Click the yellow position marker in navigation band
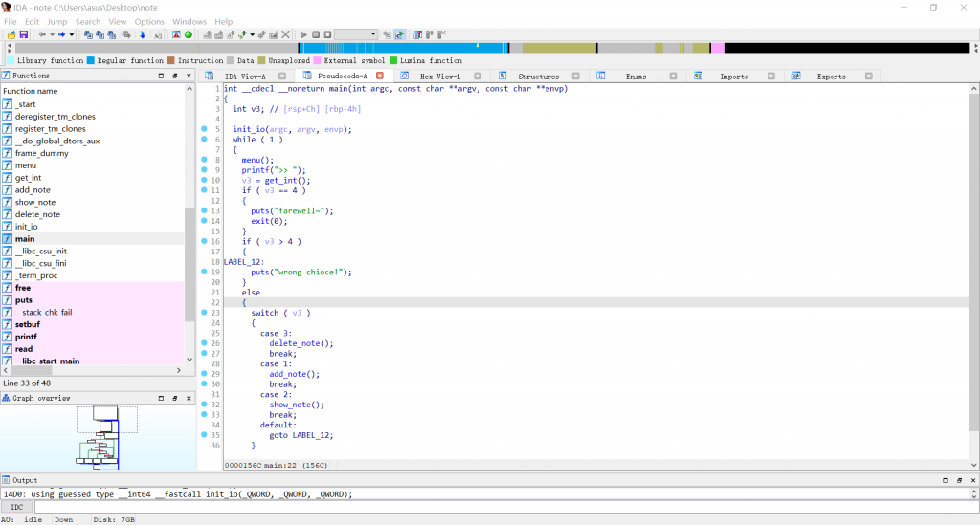 point(478,45)
